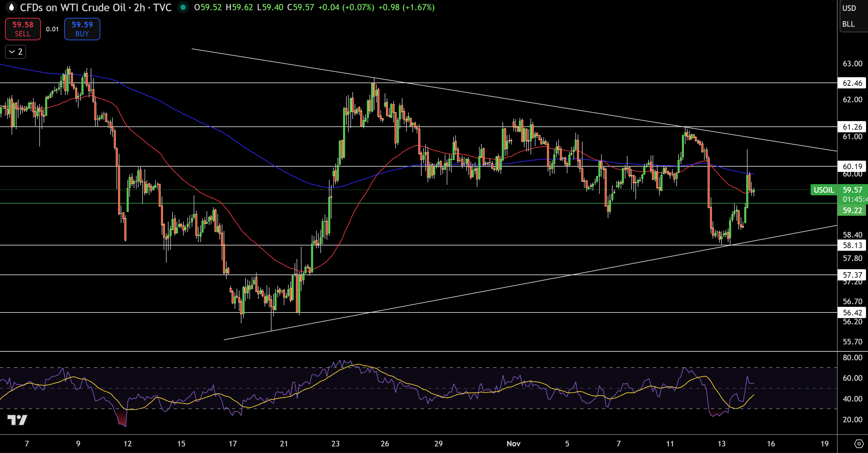Image resolution: width=868 pixels, height=453 pixels.
Task: Click the 0.01 spread value between SELL and BUY
Action: pos(52,29)
